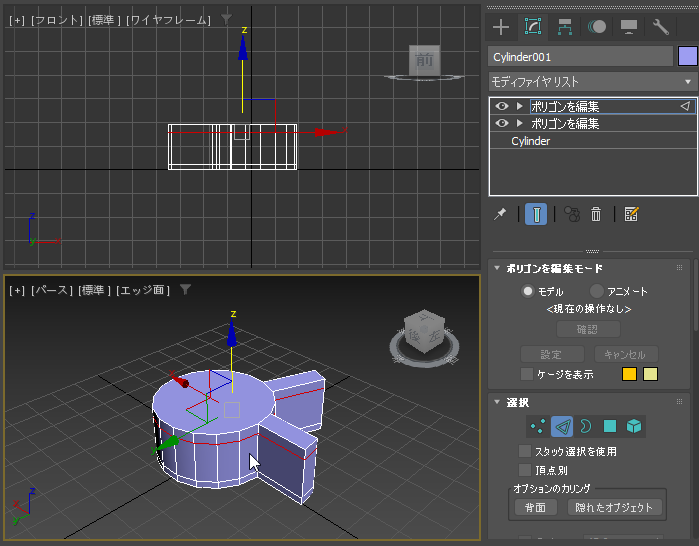This screenshot has width=699, height=546.
Task: Toggle eye icon of second ポリゴンを編集 modifier
Action: pyautogui.click(x=502, y=123)
